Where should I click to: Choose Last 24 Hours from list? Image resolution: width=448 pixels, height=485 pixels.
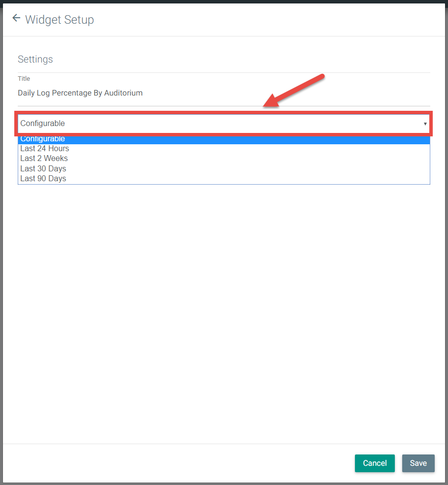(x=45, y=148)
